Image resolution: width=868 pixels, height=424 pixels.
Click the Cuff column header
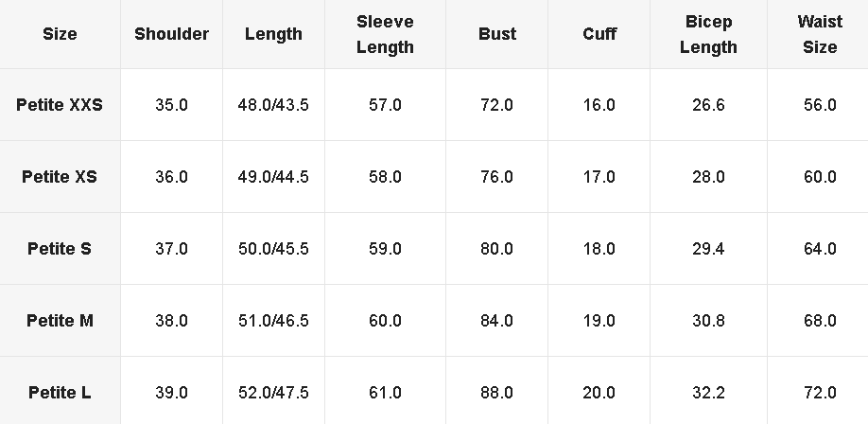pos(599,34)
